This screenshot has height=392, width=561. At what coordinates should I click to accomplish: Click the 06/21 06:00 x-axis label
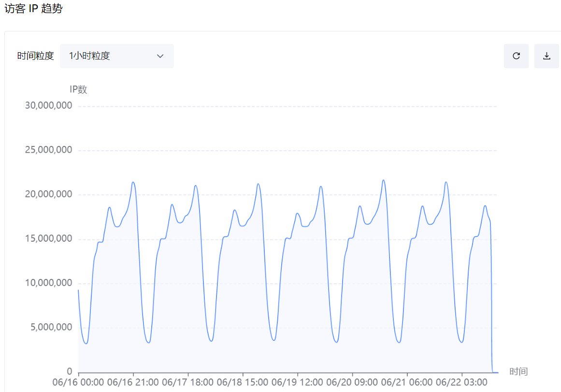click(x=407, y=382)
